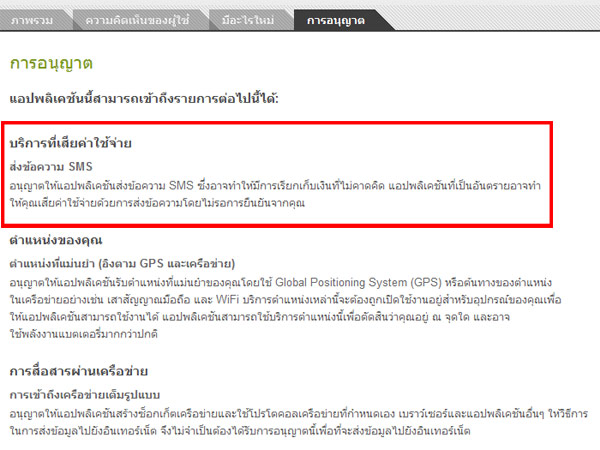
Task: Select the มีอะไรใหม่ tab
Action: [x=247, y=19]
